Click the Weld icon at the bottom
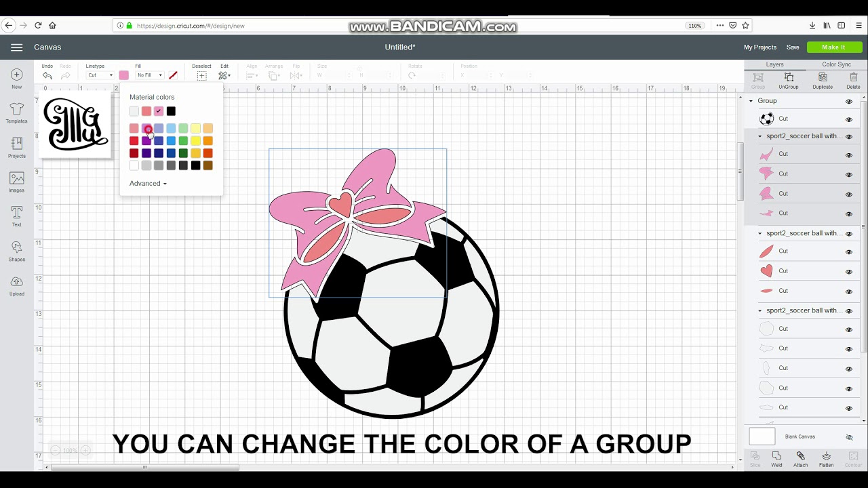Viewport: 868px width, 488px height. [776, 460]
